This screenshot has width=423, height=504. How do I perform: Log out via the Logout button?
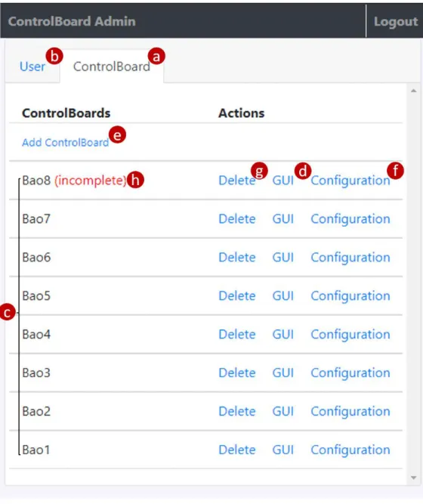tap(396, 22)
